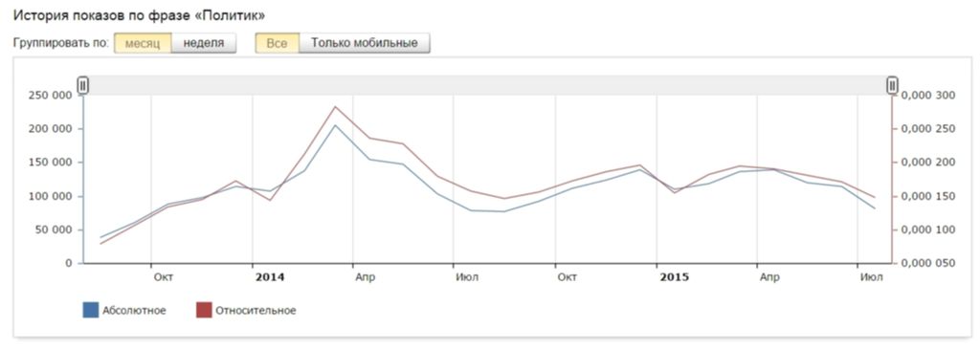This screenshot has height=349, width=980.
Task: Toggle the Абсолютное series label
Action: click(134, 311)
